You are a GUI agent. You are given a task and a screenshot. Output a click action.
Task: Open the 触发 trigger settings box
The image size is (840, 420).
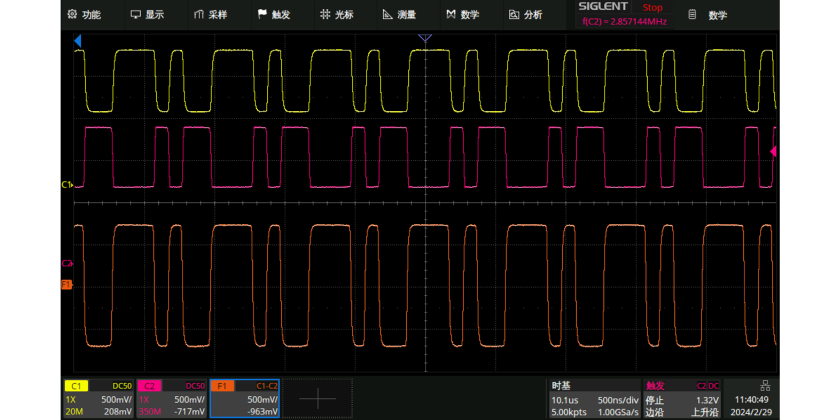[682, 398]
